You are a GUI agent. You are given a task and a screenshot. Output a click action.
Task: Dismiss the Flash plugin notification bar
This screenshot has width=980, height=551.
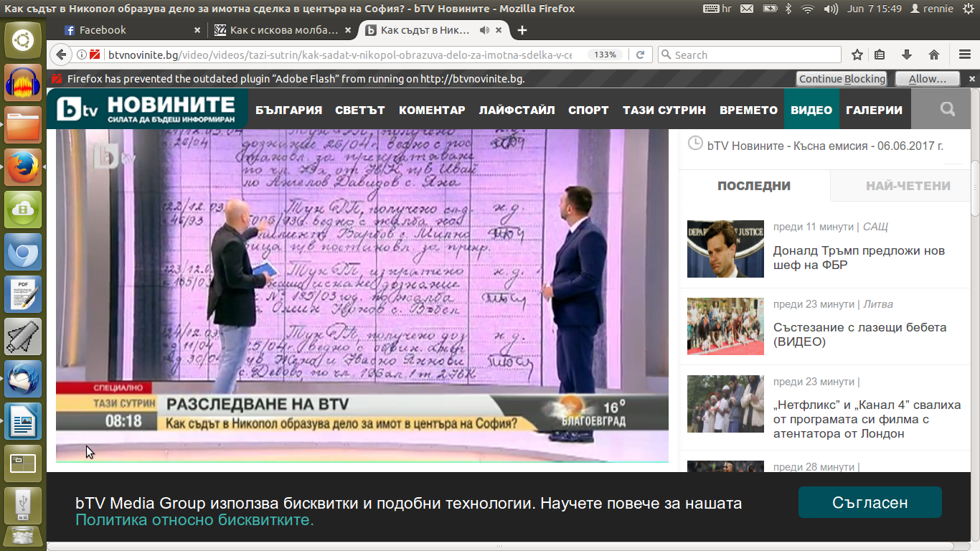tap(971, 79)
